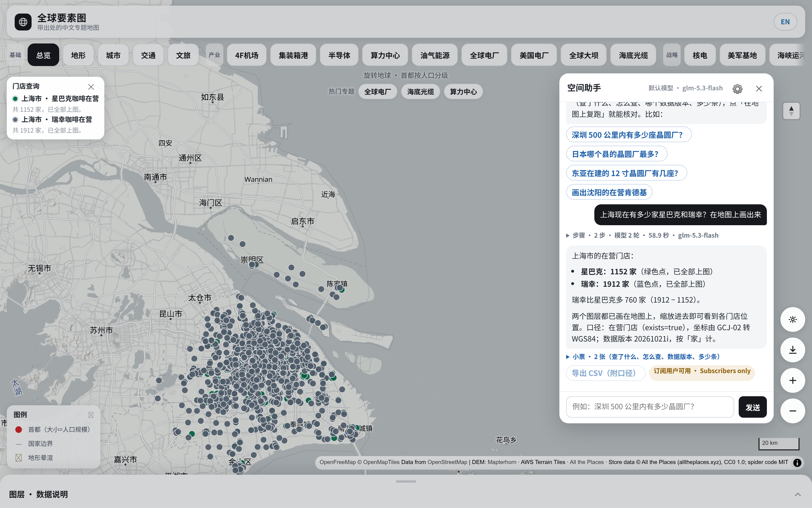
Task: Close the 空间助手 panel
Action: click(759, 88)
